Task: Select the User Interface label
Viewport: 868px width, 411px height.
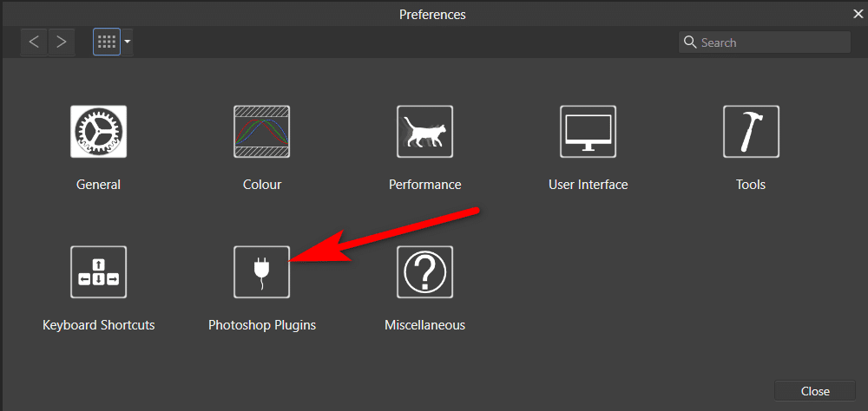Action: 588,184
